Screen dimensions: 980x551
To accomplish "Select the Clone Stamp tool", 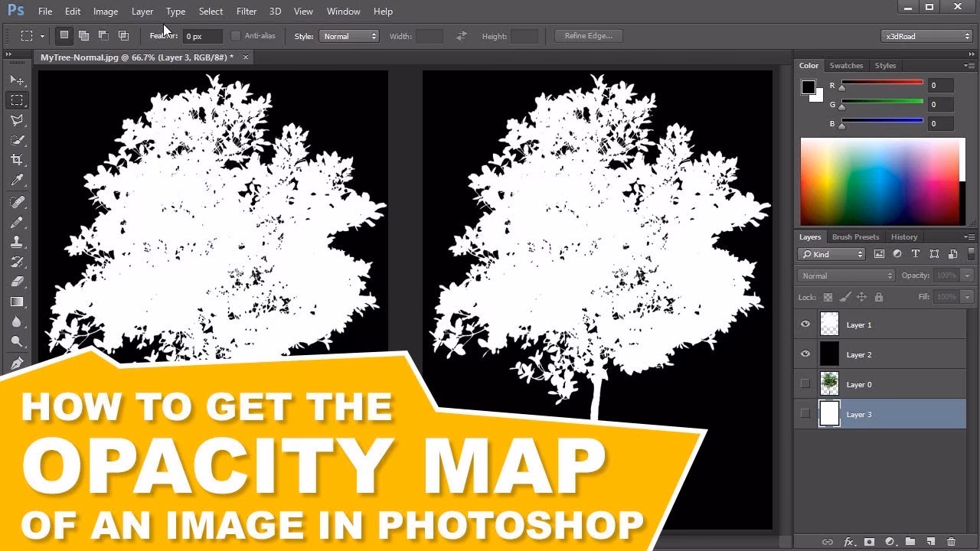I will [x=17, y=241].
